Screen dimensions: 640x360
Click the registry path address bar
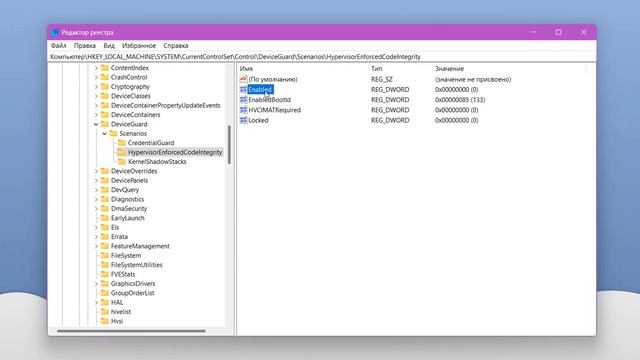pos(322,57)
